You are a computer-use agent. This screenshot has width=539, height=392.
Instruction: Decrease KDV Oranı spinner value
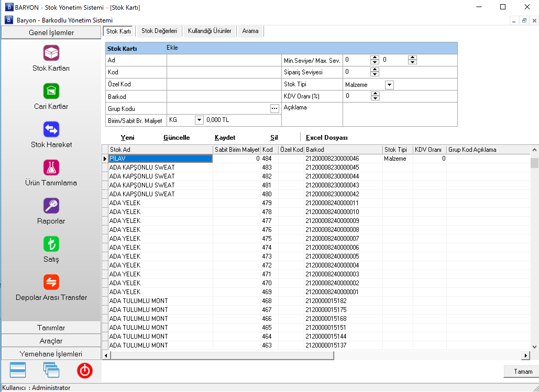point(375,98)
